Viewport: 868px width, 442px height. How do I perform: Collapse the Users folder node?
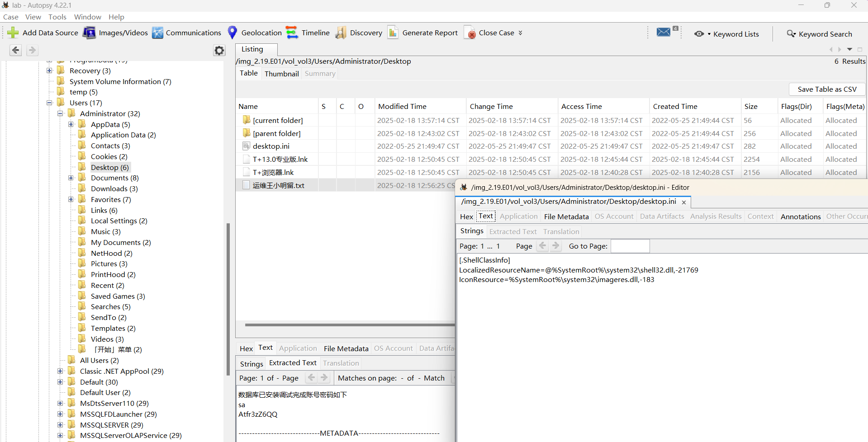50,103
